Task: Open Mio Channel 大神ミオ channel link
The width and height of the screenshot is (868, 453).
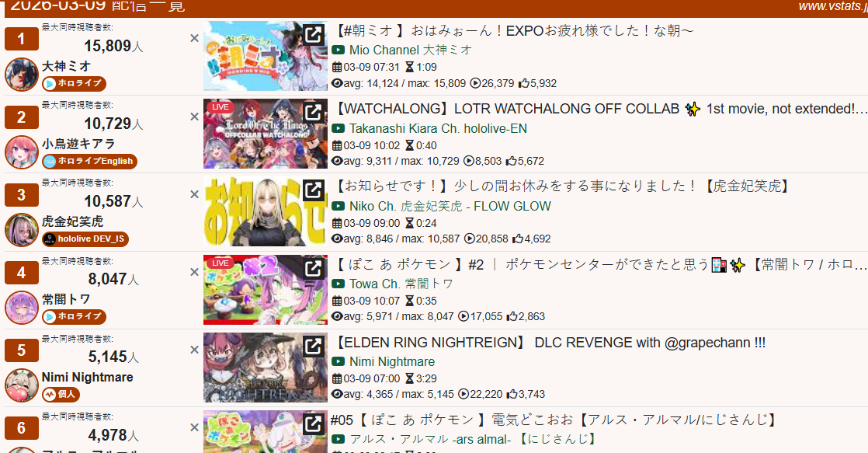Action: pos(410,50)
